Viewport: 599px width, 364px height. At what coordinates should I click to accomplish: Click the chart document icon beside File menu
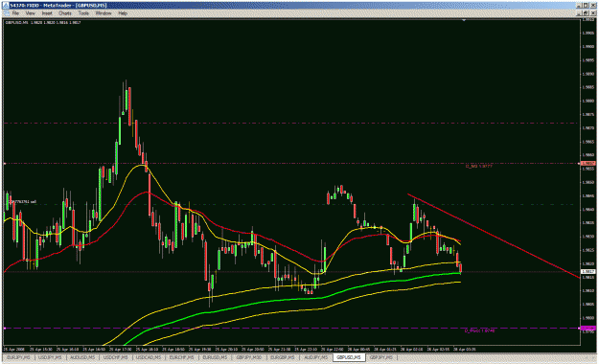click(x=6, y=13)
